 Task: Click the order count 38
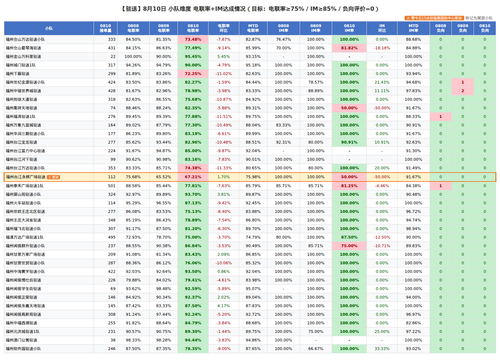coord(113,340)
